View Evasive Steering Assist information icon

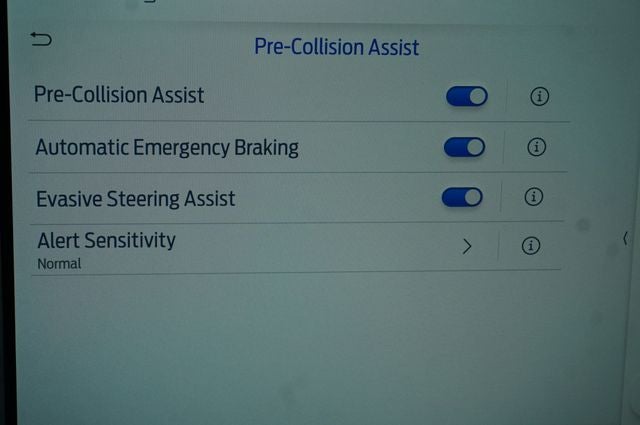tap(533, 196)
